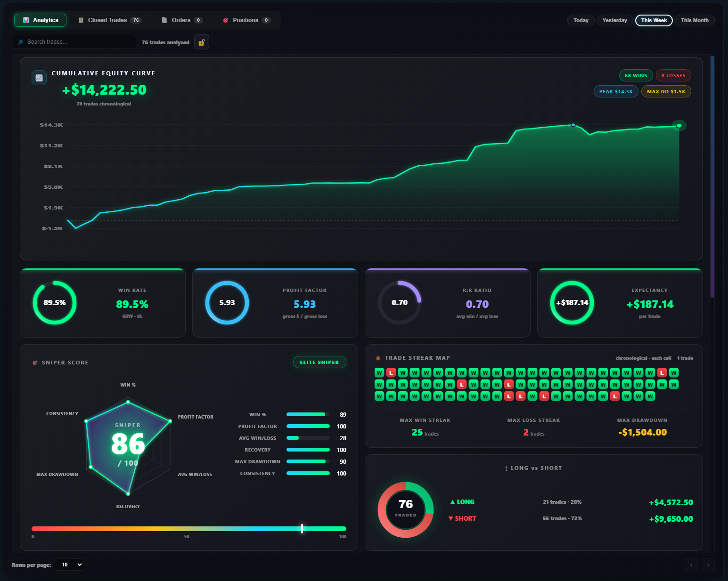This screenshot has height=581, width=728.
Task: Click the WIN % progress bar
Action: tap(308, 414)
